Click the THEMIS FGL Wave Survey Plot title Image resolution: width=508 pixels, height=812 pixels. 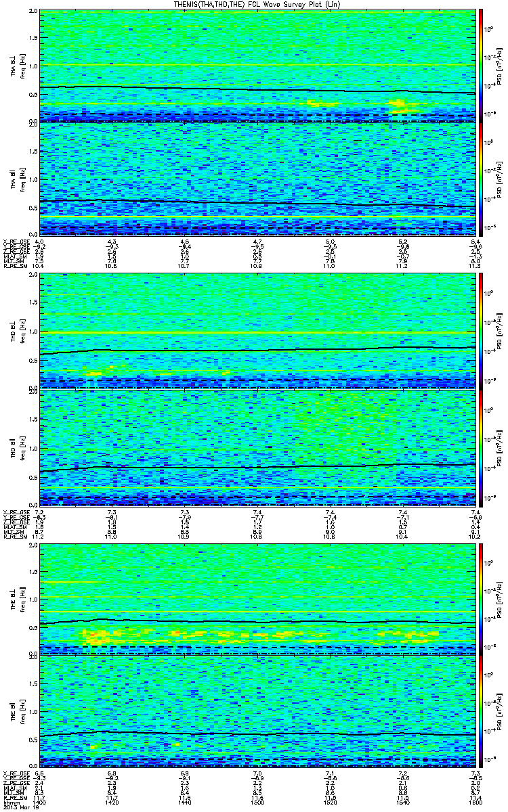pos(257,4)
